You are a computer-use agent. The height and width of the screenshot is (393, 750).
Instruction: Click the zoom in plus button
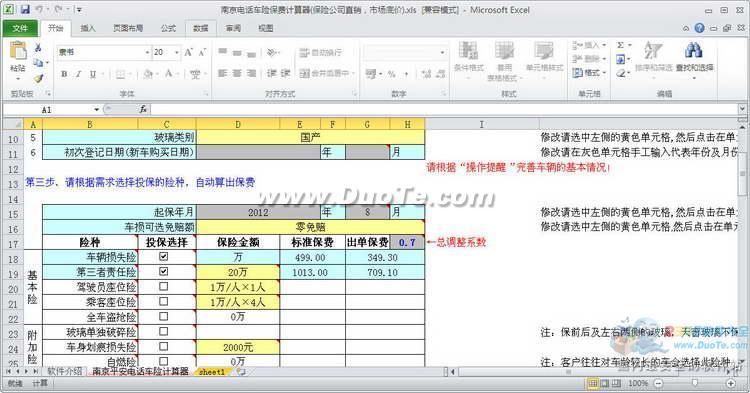click(730, 383)
